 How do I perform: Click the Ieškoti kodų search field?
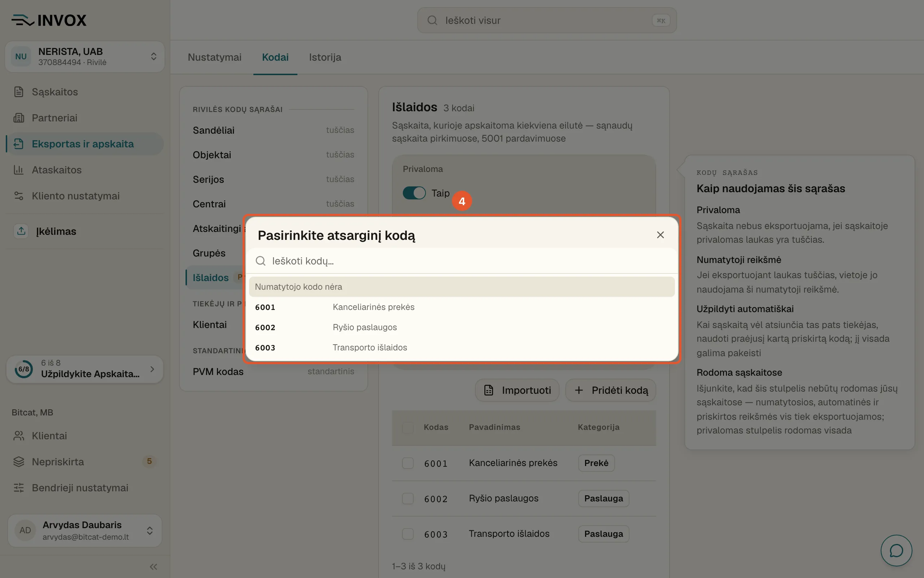[462, 261]
